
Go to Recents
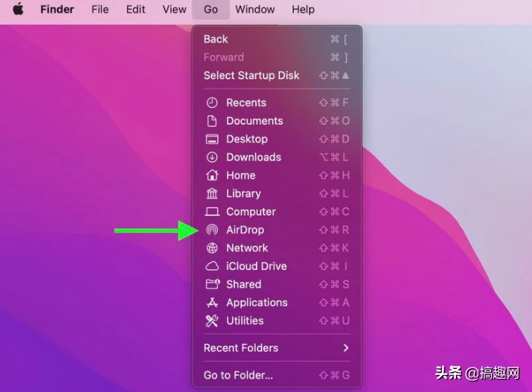tap(277, 103)
